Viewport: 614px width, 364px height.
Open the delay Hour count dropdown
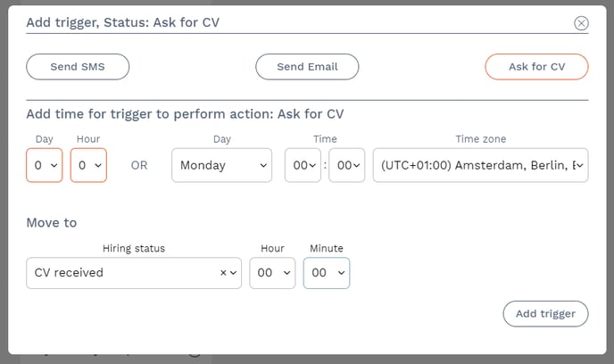(x=88, y=165)
